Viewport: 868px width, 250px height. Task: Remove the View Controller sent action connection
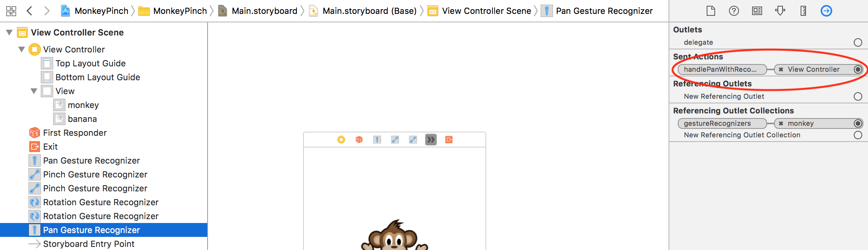click(781, 69)
